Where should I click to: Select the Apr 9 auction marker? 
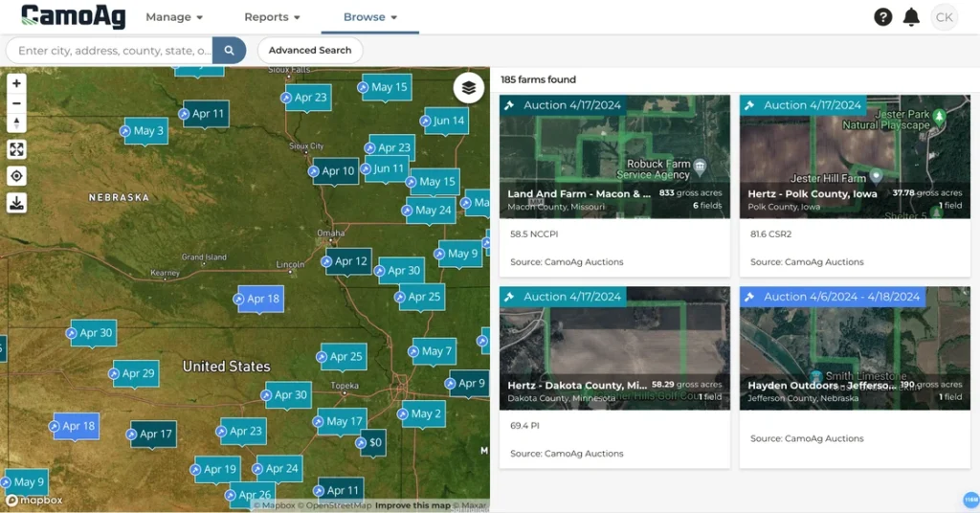[x=467, y=384]
